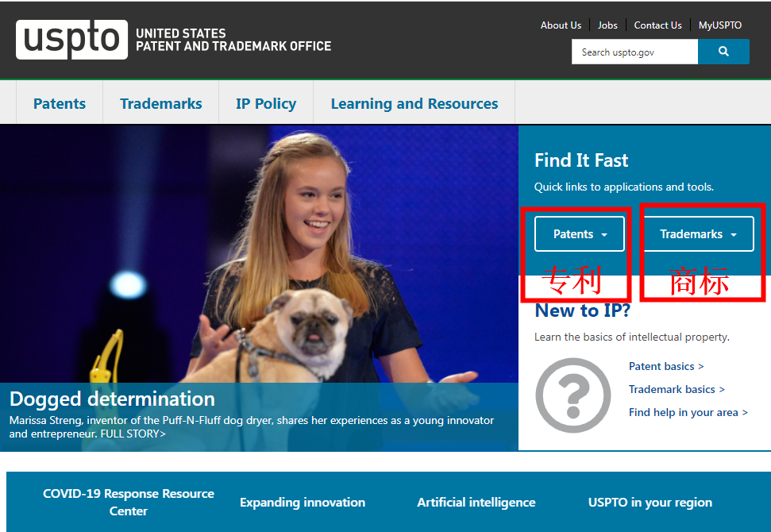Open the IP Policy menu
This screenshot has height=532, width=771.
point(265,104)
